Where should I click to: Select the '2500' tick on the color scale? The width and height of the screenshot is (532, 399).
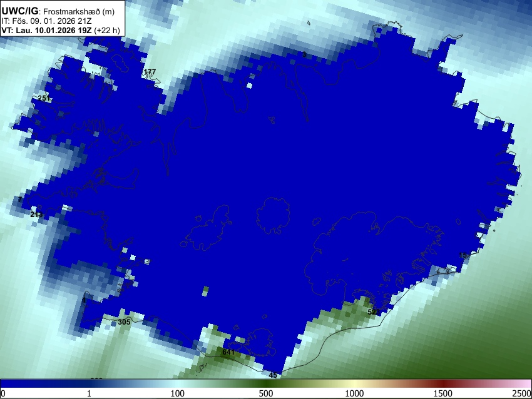pos(523,393)
